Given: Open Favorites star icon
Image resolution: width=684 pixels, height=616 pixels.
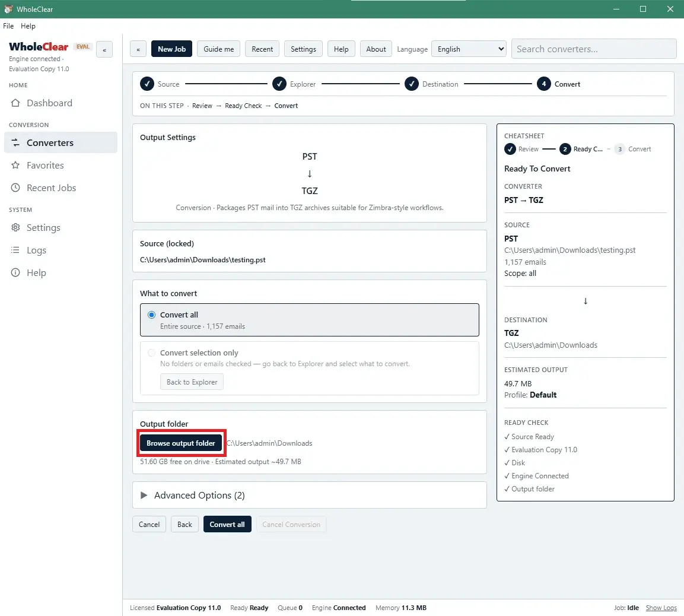Looking at the screenshot, I should pos(15,166).
